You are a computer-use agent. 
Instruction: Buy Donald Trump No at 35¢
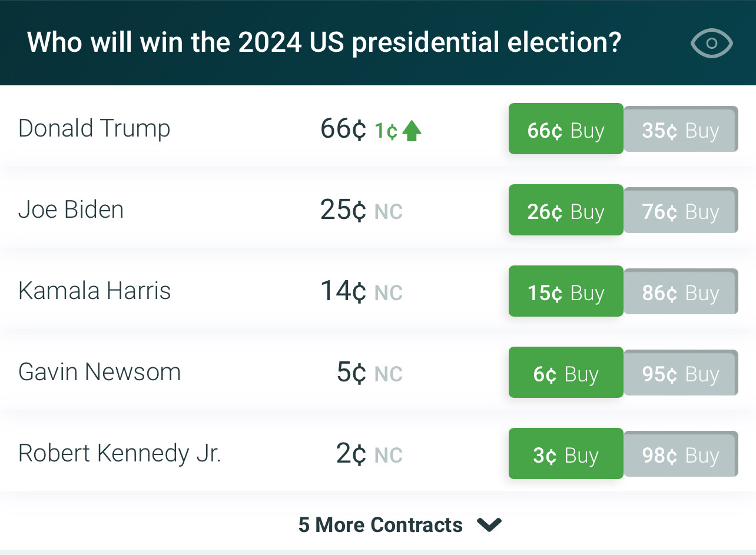(x=681, y=129)
